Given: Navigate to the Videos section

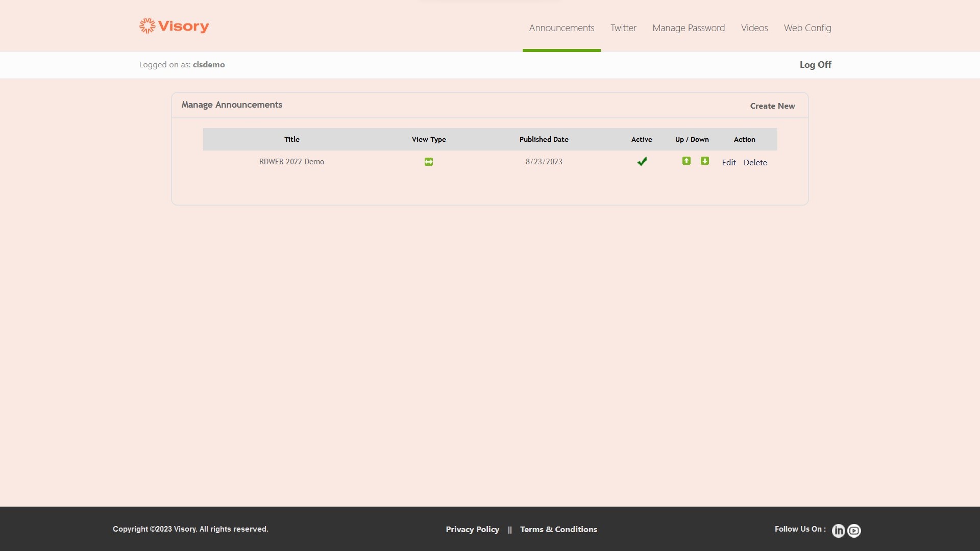Looking at the screenshot, I should pos(754,28).
